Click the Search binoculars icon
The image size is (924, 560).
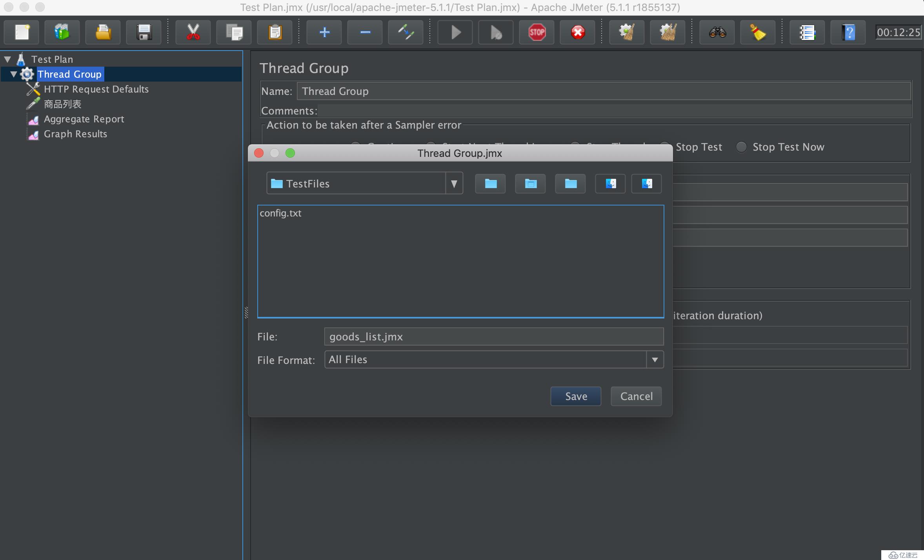click(x=718, y=33)
